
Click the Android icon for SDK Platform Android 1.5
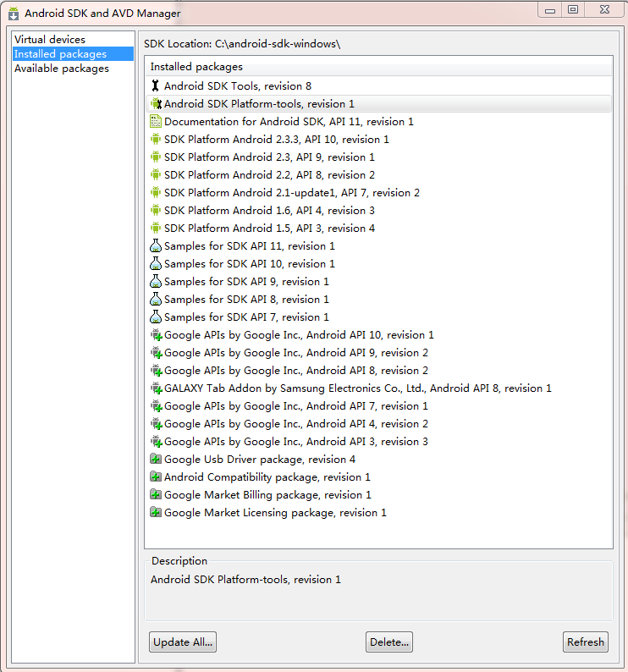[156, 228]
